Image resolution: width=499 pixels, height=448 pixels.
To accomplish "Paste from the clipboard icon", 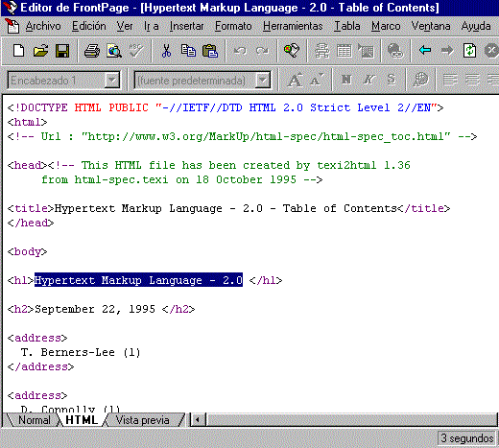I will [x=210, y=51].
